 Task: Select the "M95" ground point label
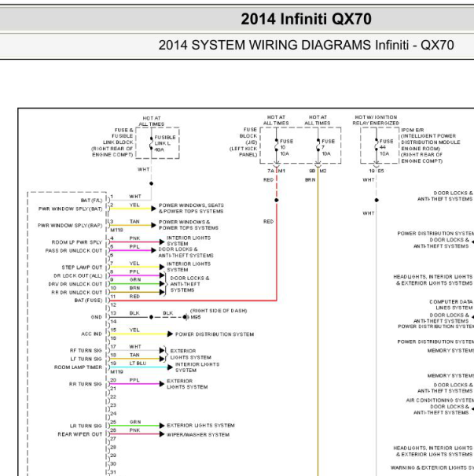[196, 317]
